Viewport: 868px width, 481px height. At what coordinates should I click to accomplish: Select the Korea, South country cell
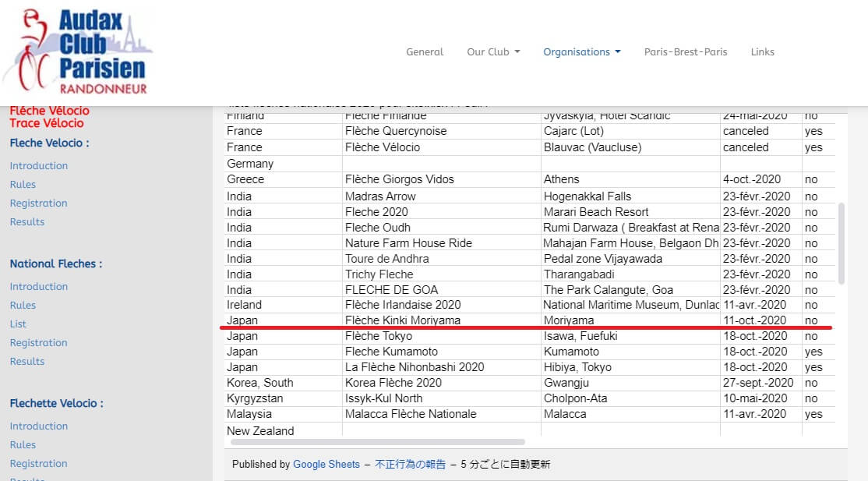(284, 382)
